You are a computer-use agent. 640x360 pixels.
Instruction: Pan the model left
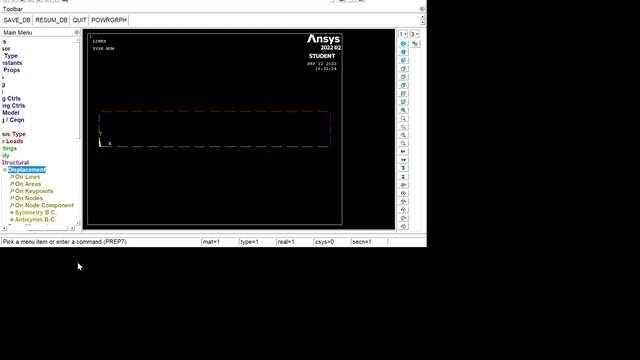(403, 151)
